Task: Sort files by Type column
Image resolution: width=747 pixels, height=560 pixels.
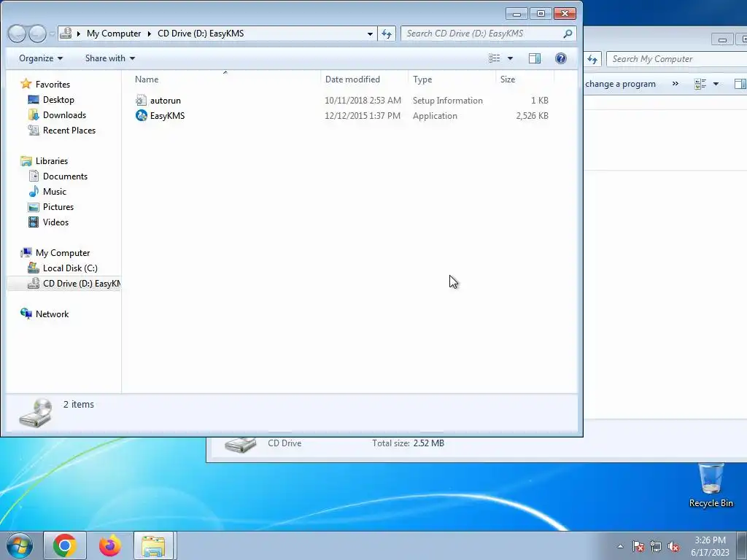Action: [x=452, y=79]
